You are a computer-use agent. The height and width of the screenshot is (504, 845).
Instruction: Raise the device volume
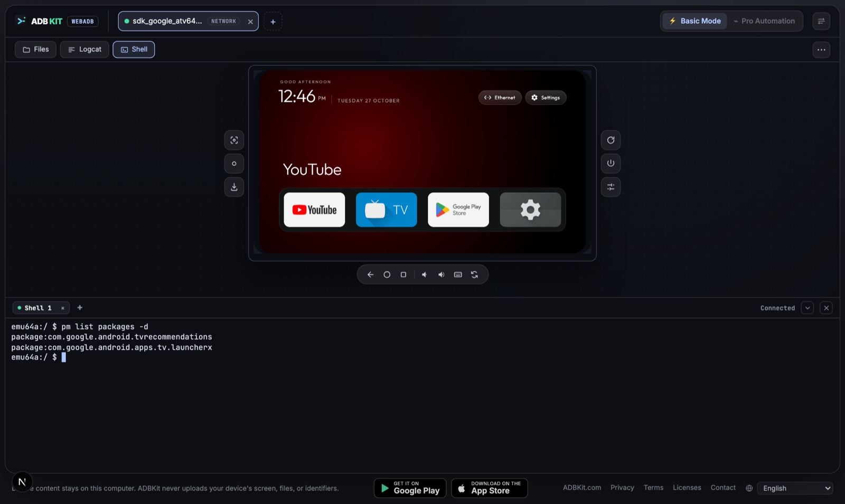pyautogui.click(x=441, y=274)
